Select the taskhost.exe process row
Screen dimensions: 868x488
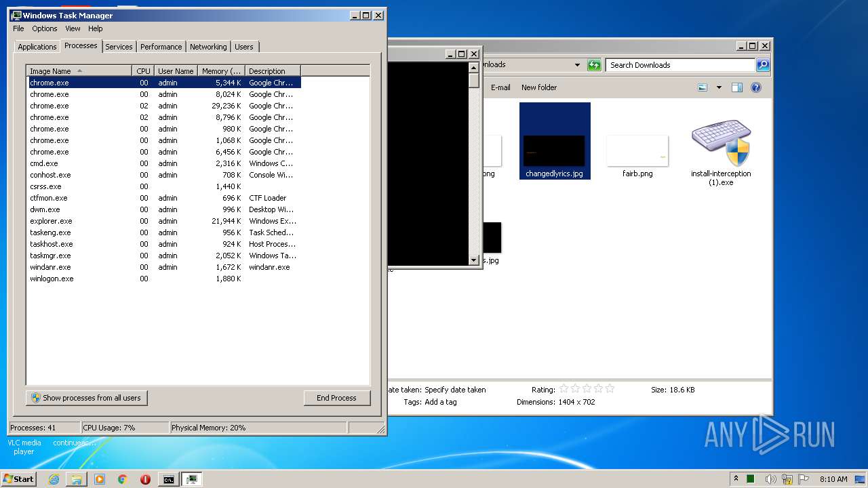[163, 244]
